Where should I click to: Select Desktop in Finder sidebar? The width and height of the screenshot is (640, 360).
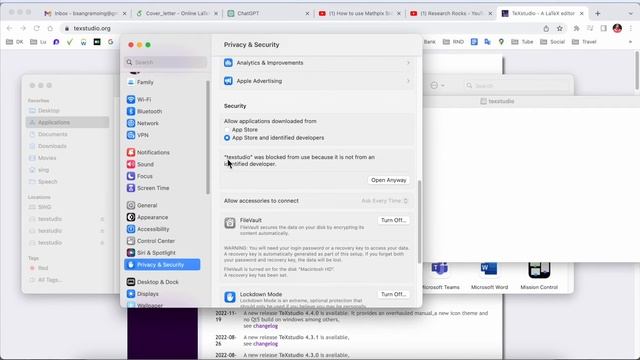[68, 111]
